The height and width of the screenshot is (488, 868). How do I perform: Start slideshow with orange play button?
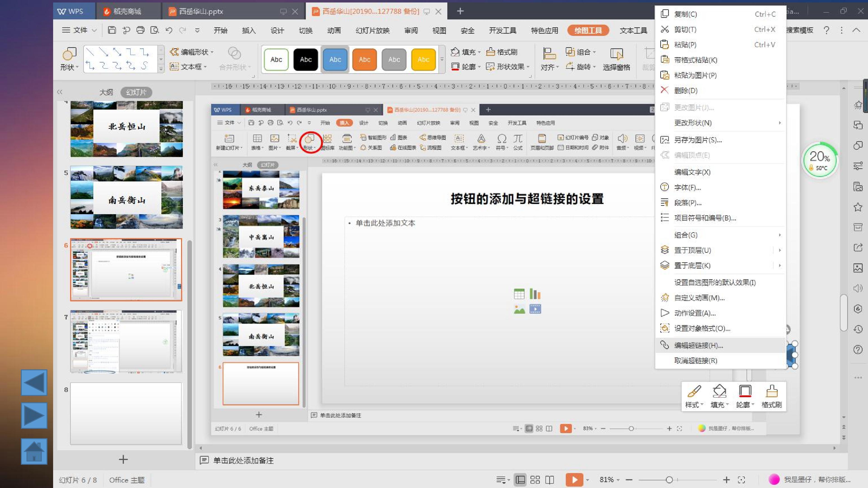click(x=574, y=480)
